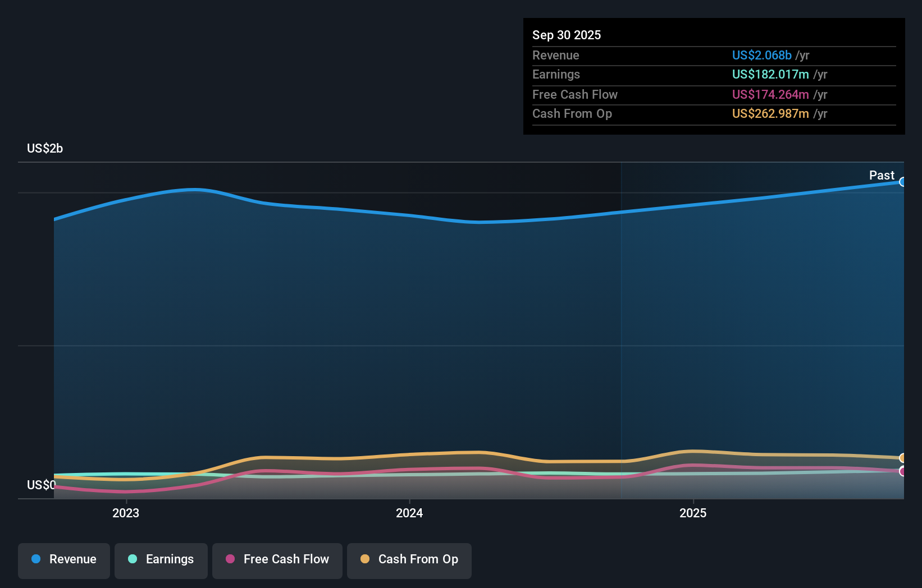Image resolution: width=922 pixels, height=588 pixels.
Task: Click the US$2b gridline label
Action: [x=45, y=148]
